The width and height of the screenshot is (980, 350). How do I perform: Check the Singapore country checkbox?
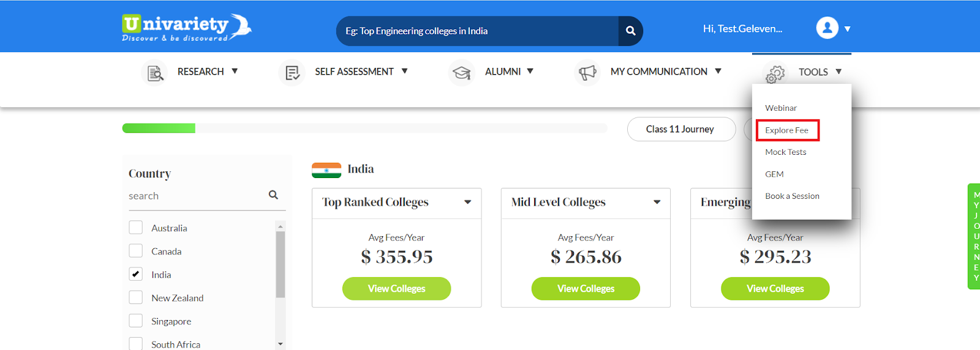(x=136, y=321)
